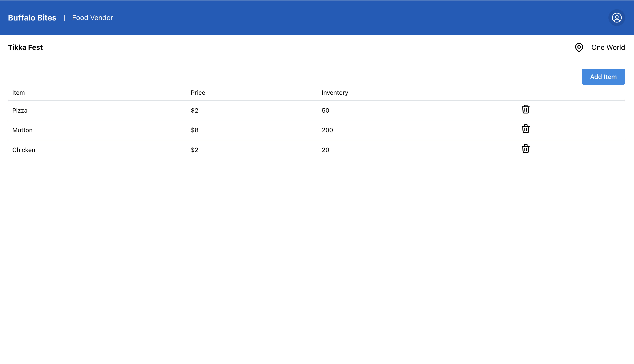Delete the Pizza item with trash icon
This screenshot has width=634, height=364.
pos(526,109)
